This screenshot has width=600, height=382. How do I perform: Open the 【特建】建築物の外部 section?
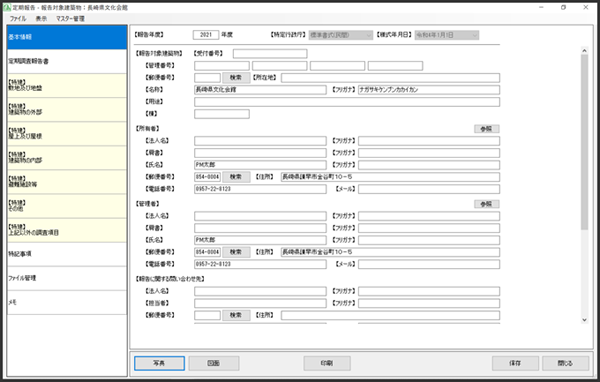[67, 109]
